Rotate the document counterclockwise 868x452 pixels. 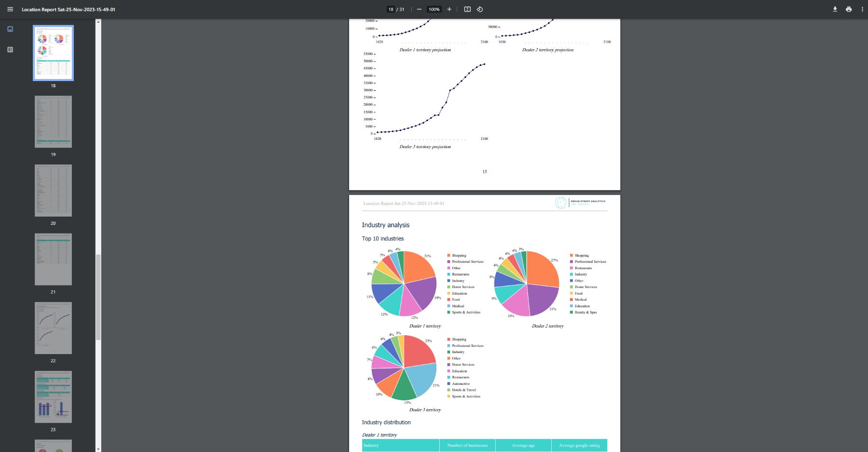[480, 9]
